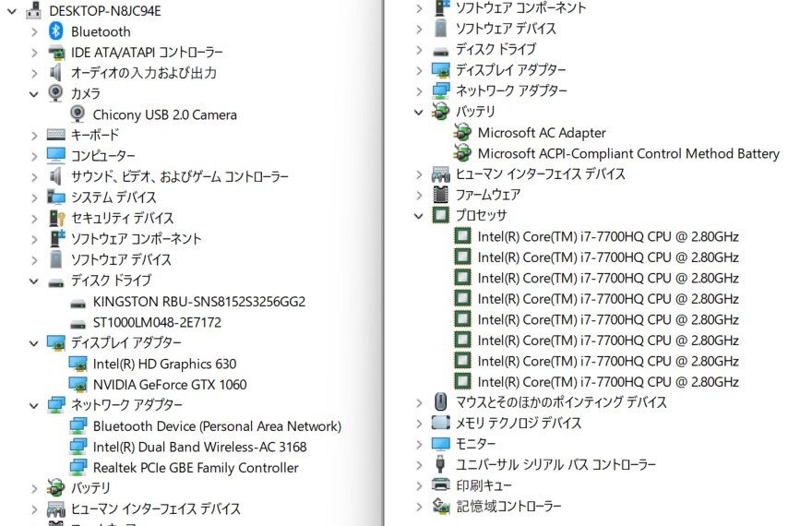Expand the モニター category arrow
The width and height of the screenshot is (812, 526).
[x=419, y=444]
